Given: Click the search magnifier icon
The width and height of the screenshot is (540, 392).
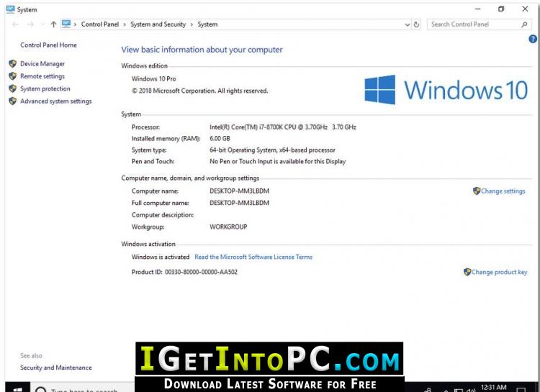Looking at the screenshot, I should coord(524,24).
